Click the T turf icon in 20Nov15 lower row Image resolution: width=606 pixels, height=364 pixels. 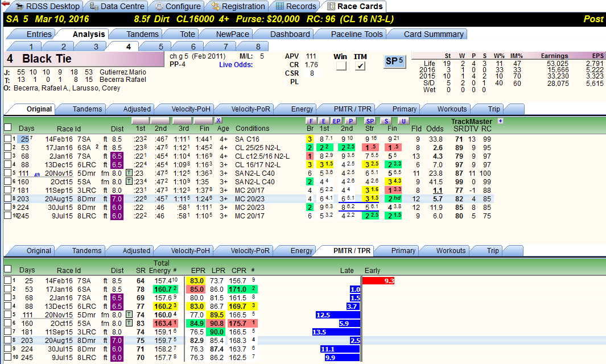click(130, 315)
